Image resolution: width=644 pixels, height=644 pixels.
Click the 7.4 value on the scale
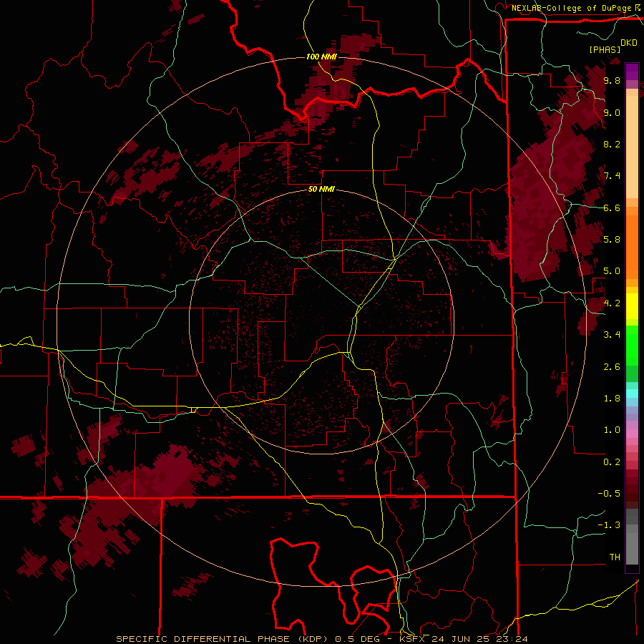point(612,176)
